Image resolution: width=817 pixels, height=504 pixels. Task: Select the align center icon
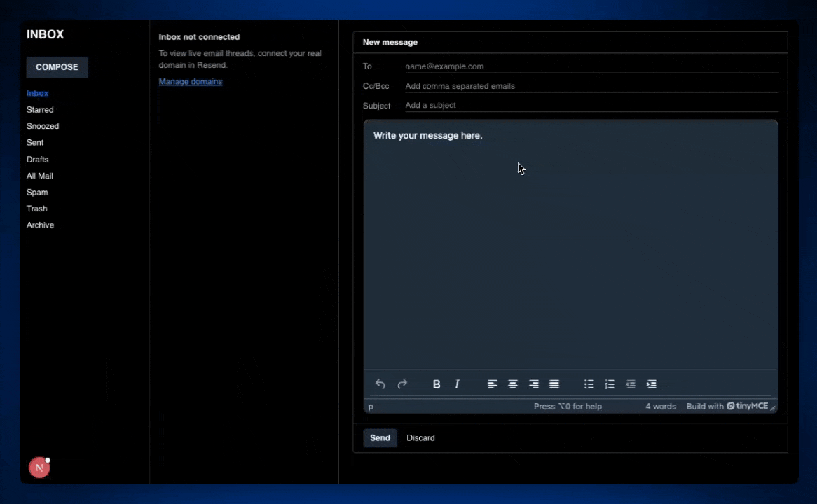(512, 384)
